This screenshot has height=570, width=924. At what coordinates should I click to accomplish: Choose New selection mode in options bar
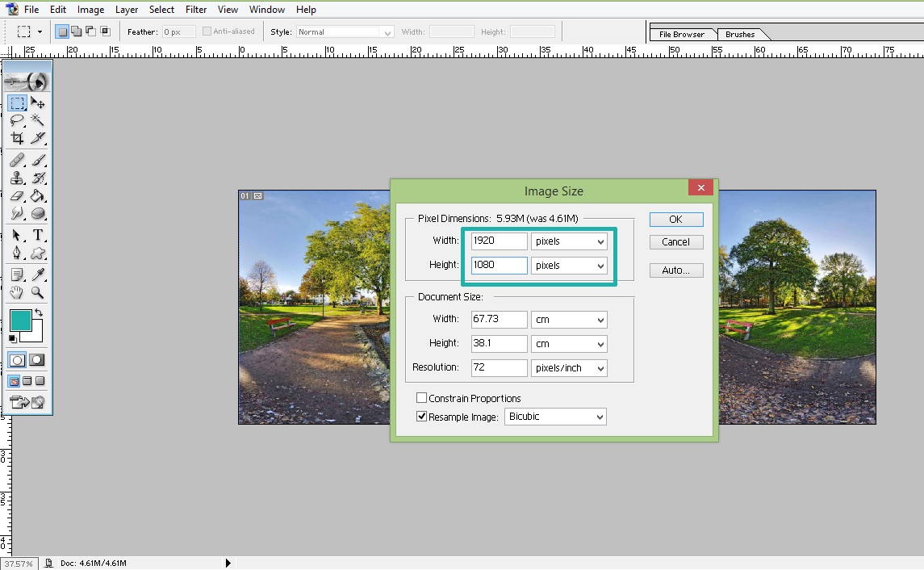[62, 31]
